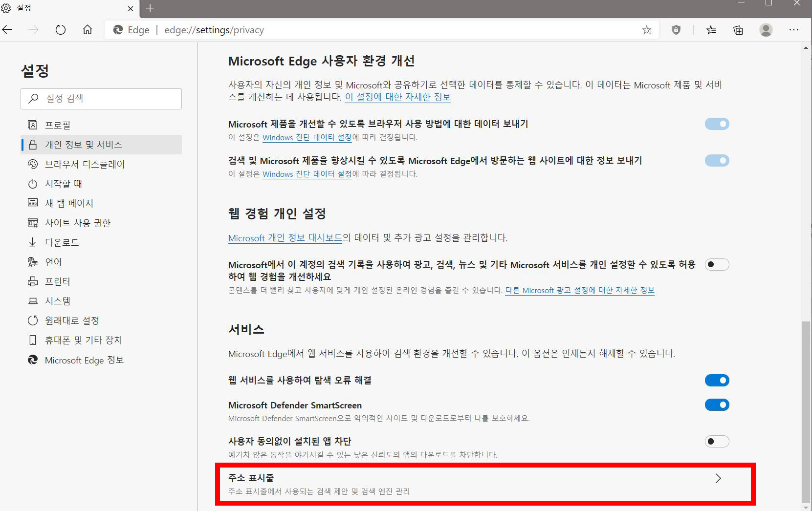Open 브라우저 디스플레이 settings
This screenshot has width=812, height=511.
click(101, 164)
